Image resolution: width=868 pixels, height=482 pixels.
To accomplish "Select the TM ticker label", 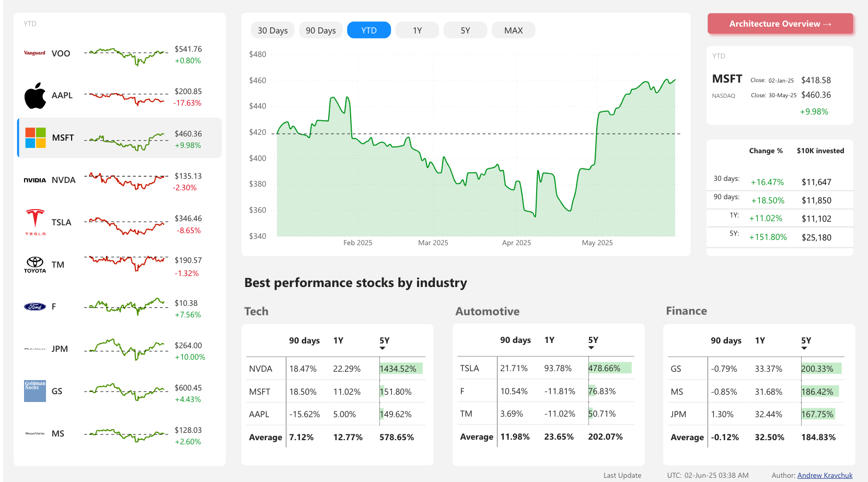I will 58,265.
